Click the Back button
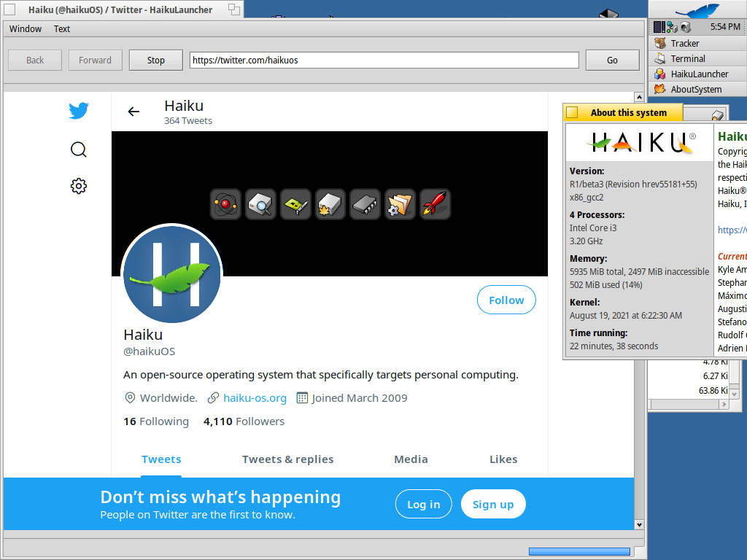This screenshot has height=560, width=747. tap(35, 60)
